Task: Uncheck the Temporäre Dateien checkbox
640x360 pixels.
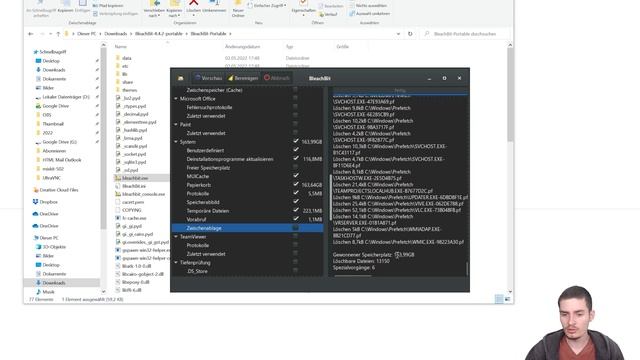Action: (x=296, y=210)
